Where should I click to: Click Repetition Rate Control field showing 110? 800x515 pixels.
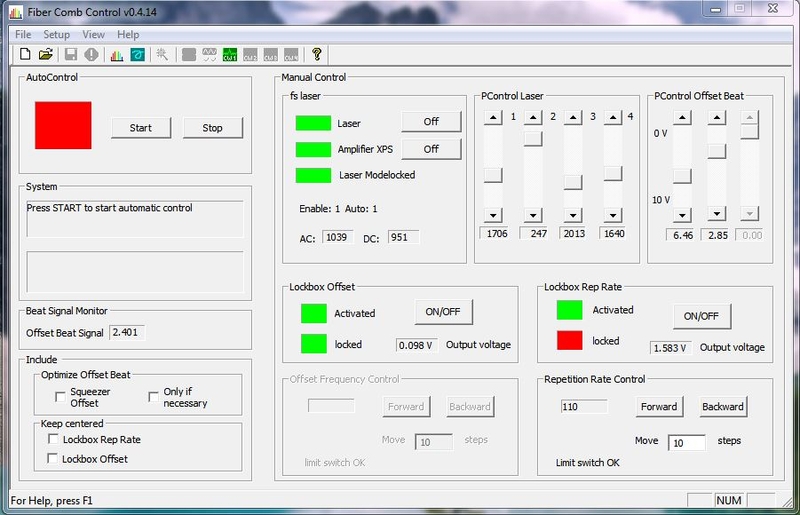pos(584,407)
